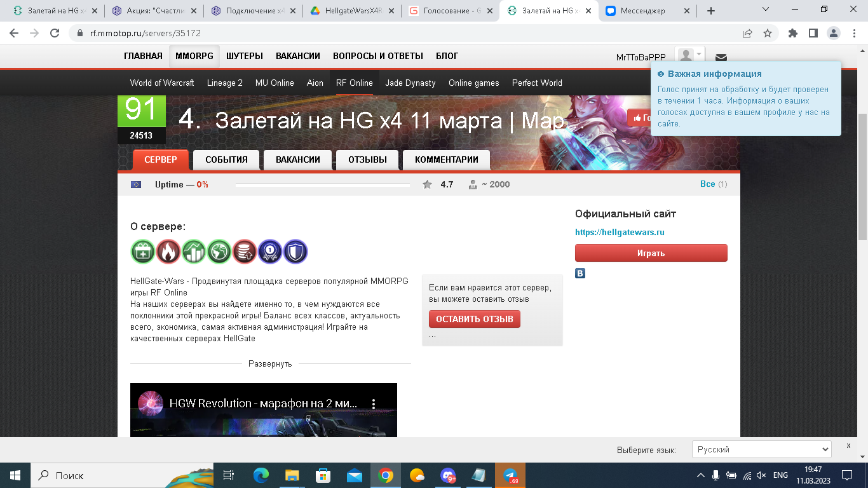Toggle the browser side panel icon
Image resolution: width=868 pixels, height=488 pixels.
pos(813,33)
